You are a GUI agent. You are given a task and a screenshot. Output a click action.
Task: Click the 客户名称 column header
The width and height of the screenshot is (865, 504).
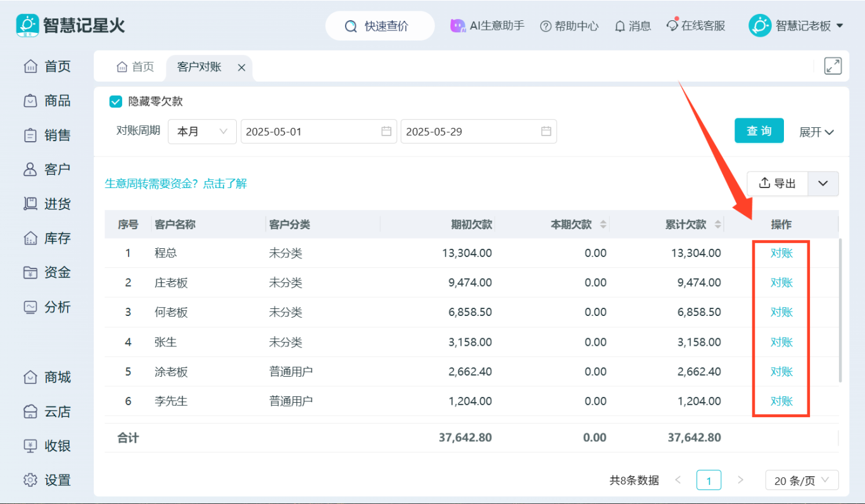[175, 225]
